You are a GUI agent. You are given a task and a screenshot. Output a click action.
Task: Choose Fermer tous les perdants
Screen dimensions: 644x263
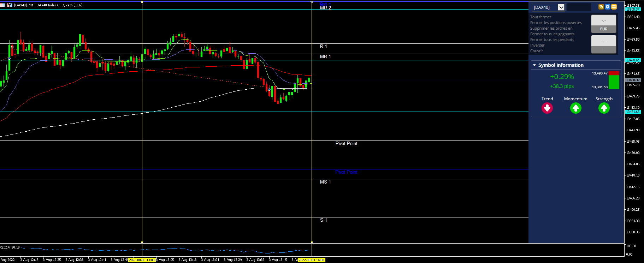(x=552, y=40)
